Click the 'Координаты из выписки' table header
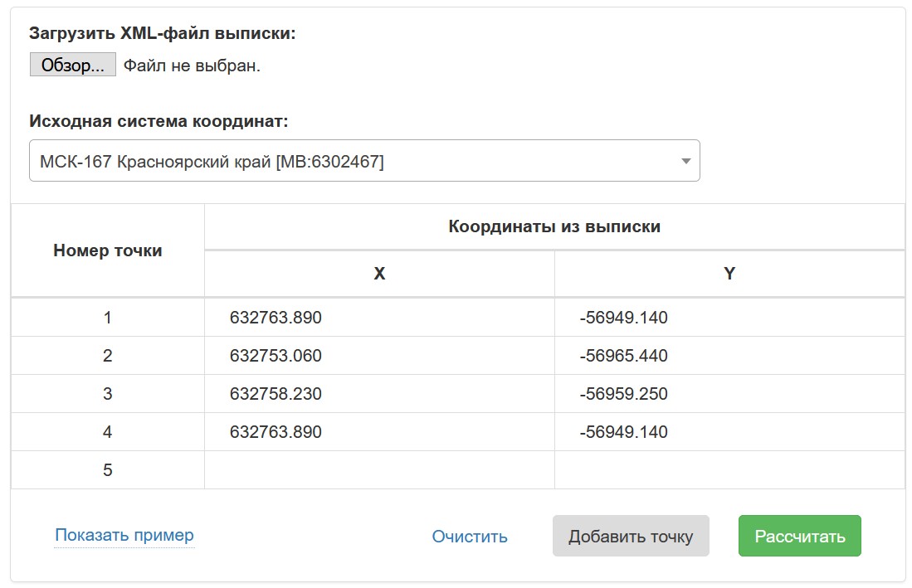912x588 pixels. point(554,225)
